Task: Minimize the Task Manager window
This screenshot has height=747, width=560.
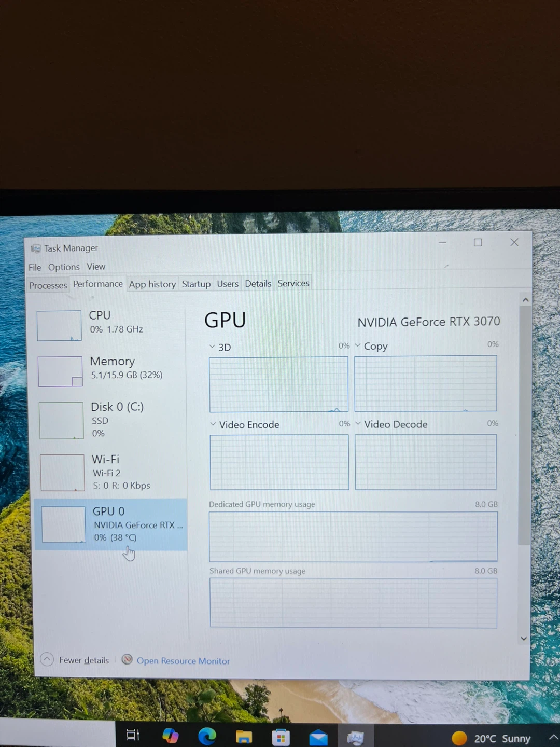Action: [x=442, y=242]
